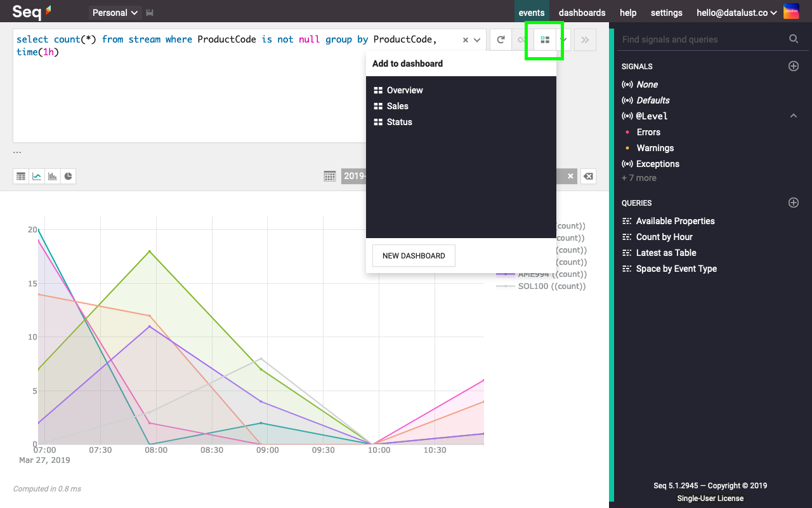Clear the query with the X icon

pos(466,40)
